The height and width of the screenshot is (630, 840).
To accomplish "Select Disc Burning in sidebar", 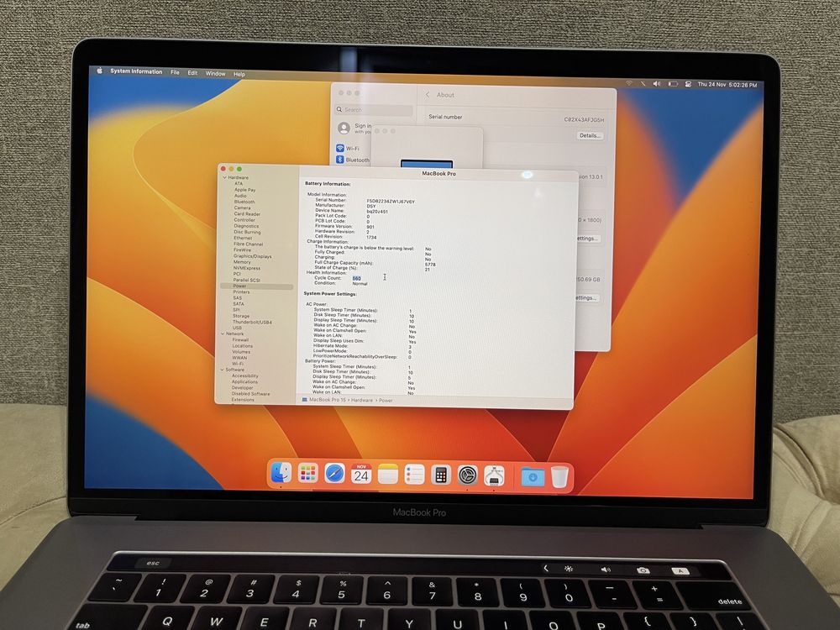I will (x=247, y=232).
